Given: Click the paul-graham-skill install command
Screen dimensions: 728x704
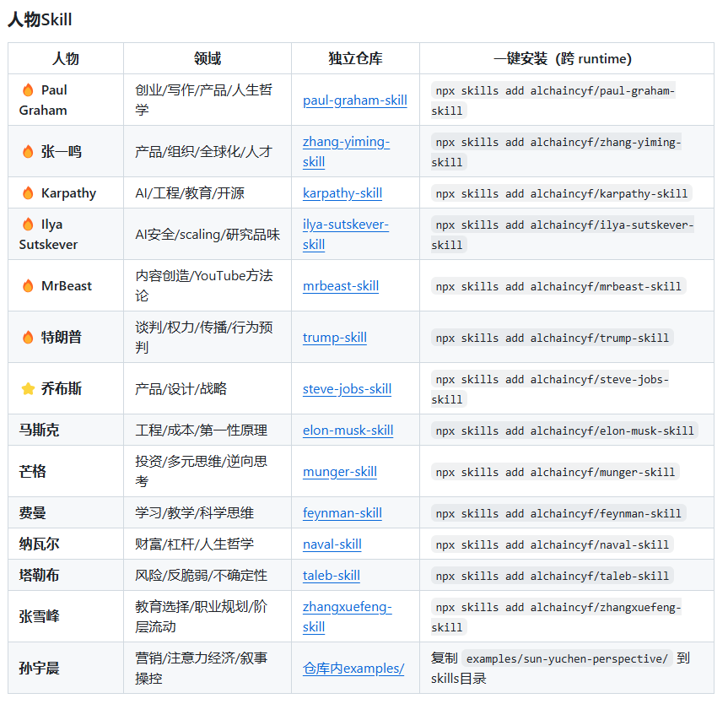Looking at the screenshot, I should click(x=553, y=100).
